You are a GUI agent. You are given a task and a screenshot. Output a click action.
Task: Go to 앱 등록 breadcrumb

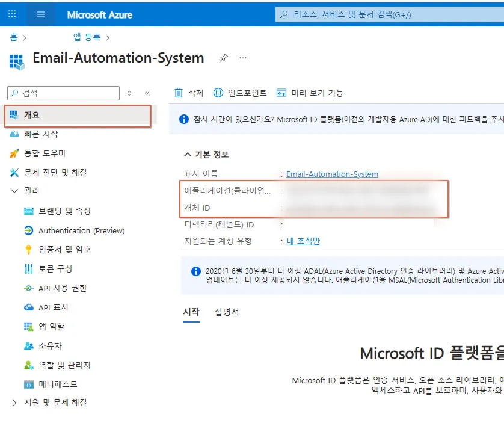[87, 37]
